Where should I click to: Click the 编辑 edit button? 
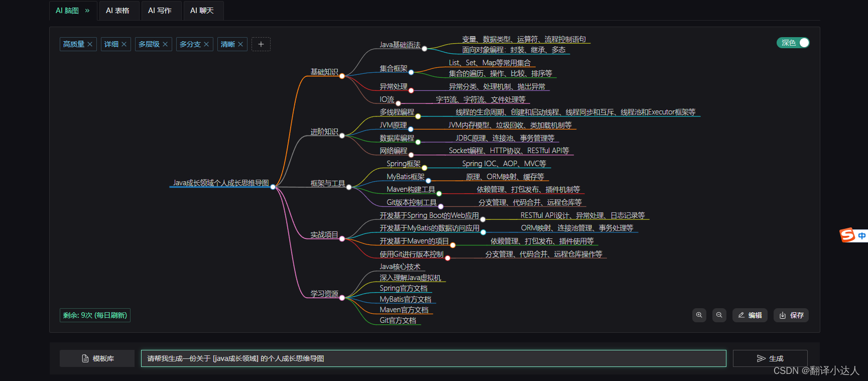click(750, 315)
